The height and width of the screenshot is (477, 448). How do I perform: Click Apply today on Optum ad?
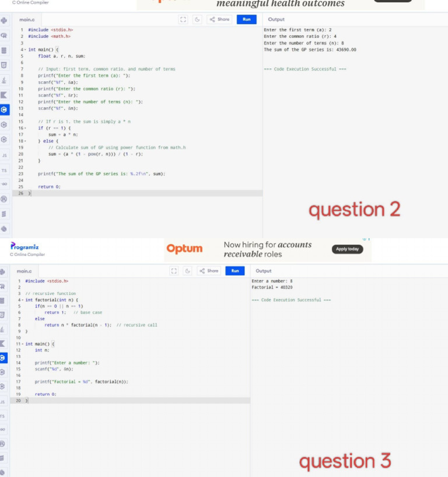pyautogui.click(x=348, y=249)
